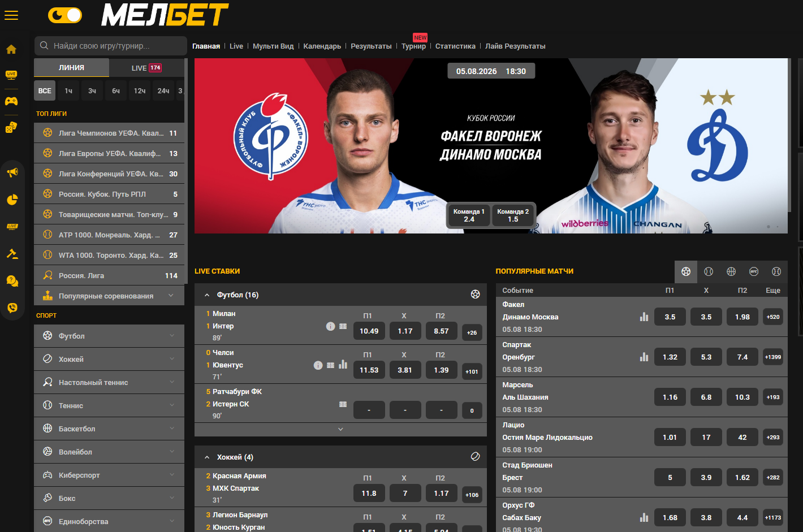Expand the Хоккей sport category in sidebar
Viewport: 803px width, 532px height.
[x=109, y=359]
